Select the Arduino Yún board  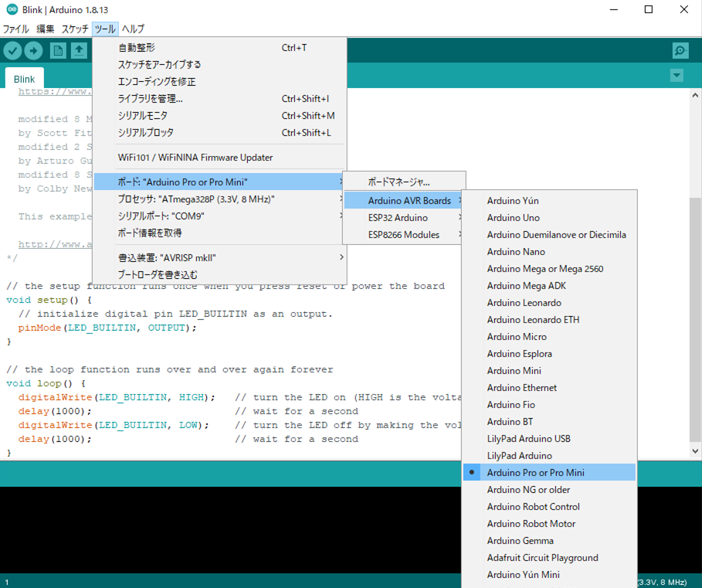549,201
